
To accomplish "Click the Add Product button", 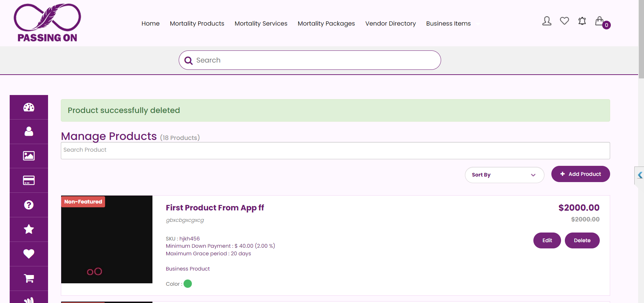I will pos(580,174).
